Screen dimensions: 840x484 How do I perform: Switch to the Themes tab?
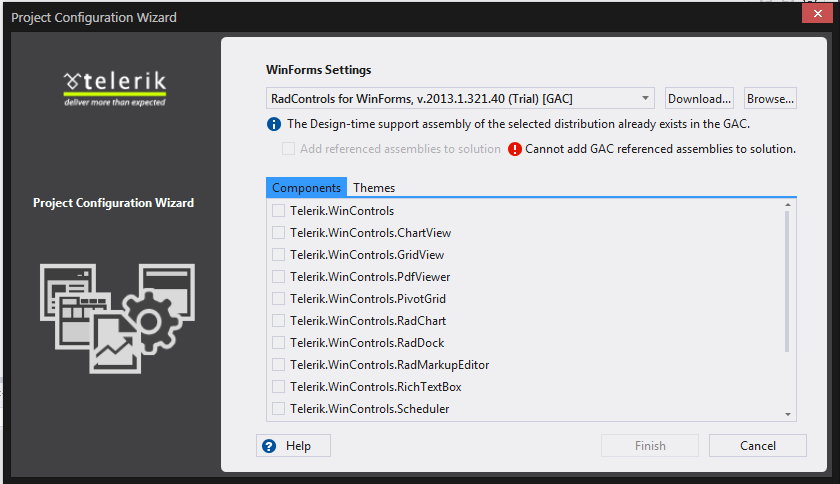[374, 188]
